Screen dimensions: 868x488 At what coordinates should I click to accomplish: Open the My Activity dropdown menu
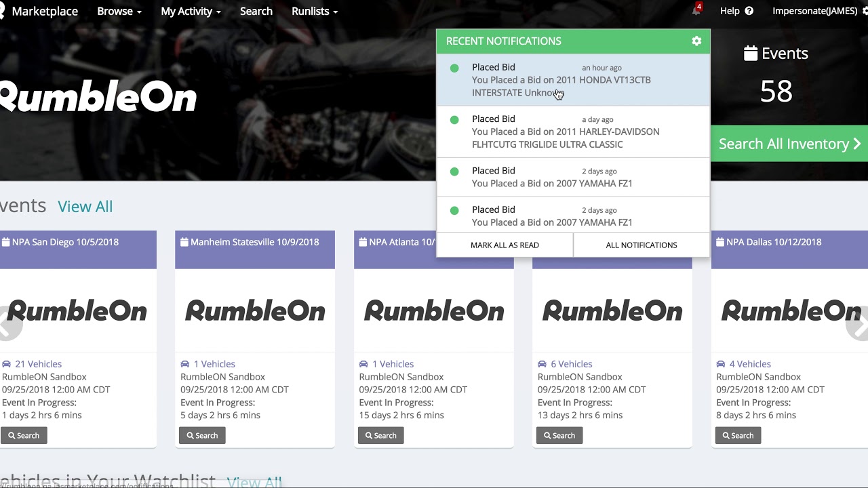191,11
